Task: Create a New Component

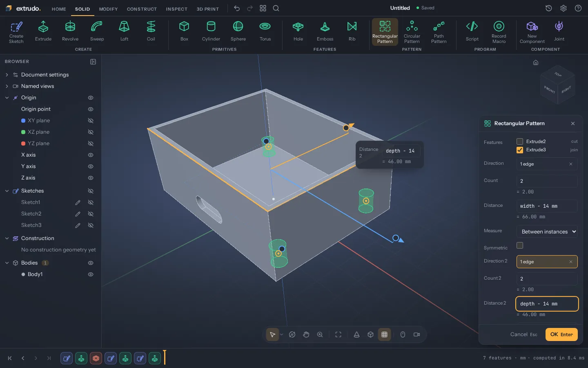Action: [x=532, y=32]
